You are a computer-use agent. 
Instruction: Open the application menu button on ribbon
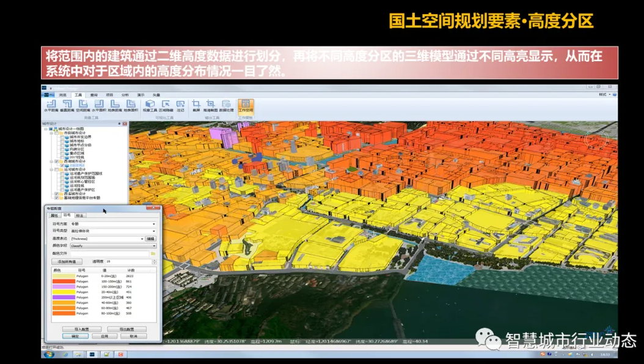pyautogui.click(x=48, y=95)
